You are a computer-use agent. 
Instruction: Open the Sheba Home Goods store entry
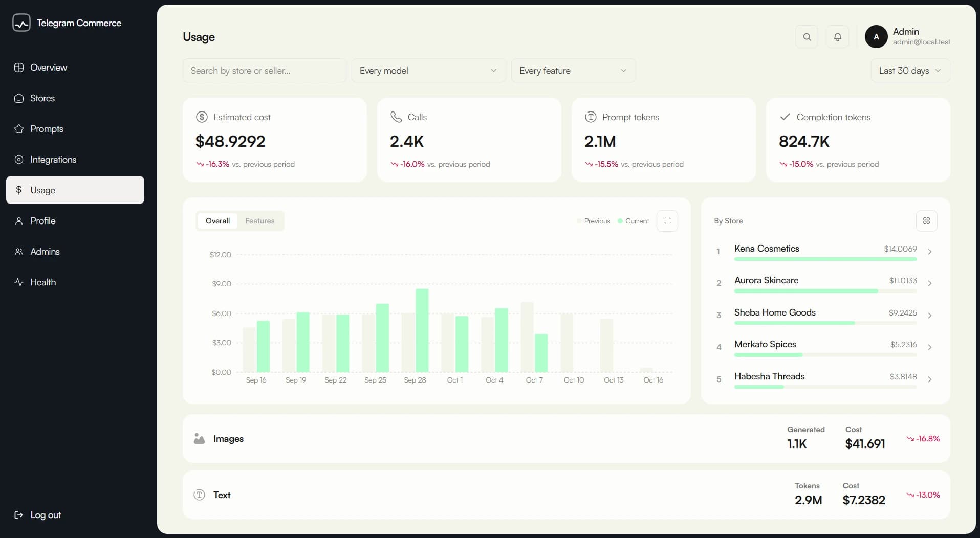tap(825, 316)
